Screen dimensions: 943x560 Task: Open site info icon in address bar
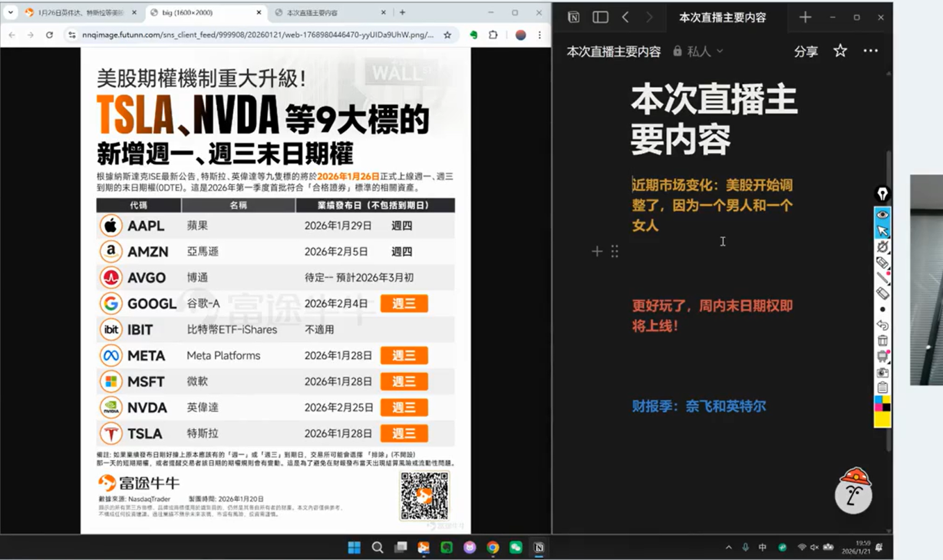click(x=72, y=35)
